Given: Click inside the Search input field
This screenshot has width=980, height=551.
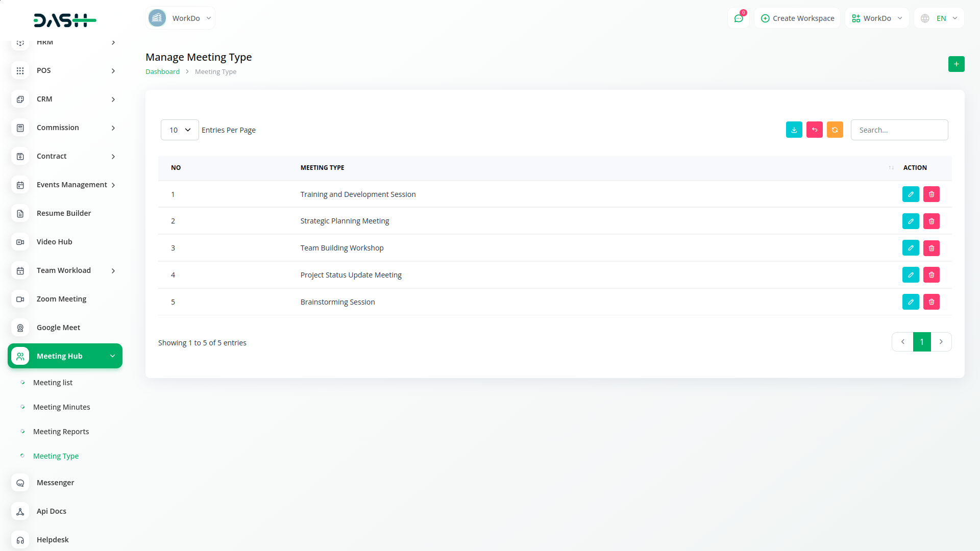Looking at the screenshot, I should point(899,130).
